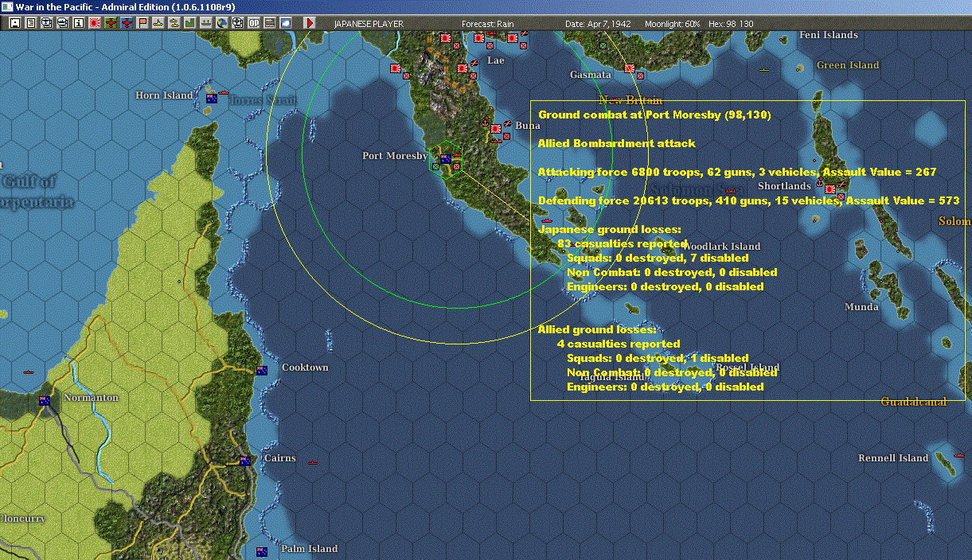Open the text list document toolbar icon
Image resolution: width=972 pixels, height=560 pixels.
[31, 23]
